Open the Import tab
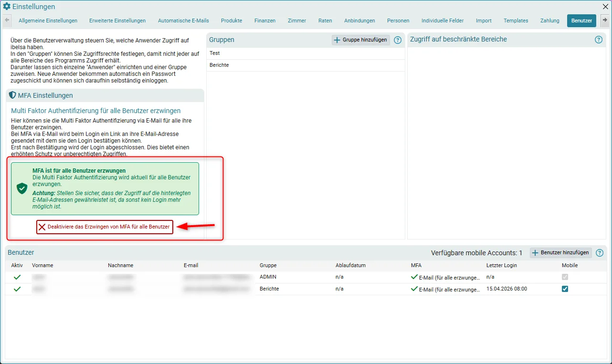612x364 pixels. coord(484,21)
